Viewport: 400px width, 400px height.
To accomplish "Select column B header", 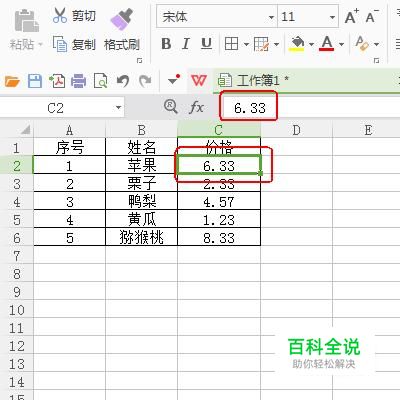I will 141,130.
